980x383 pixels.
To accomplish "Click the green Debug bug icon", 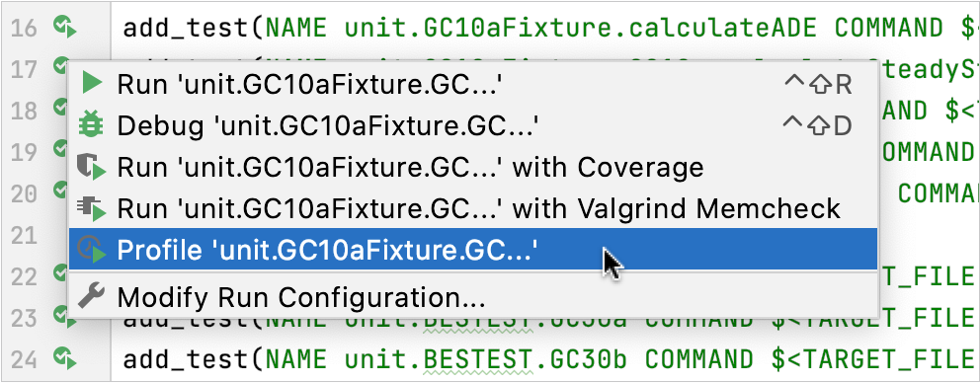I will click(91, 125).
